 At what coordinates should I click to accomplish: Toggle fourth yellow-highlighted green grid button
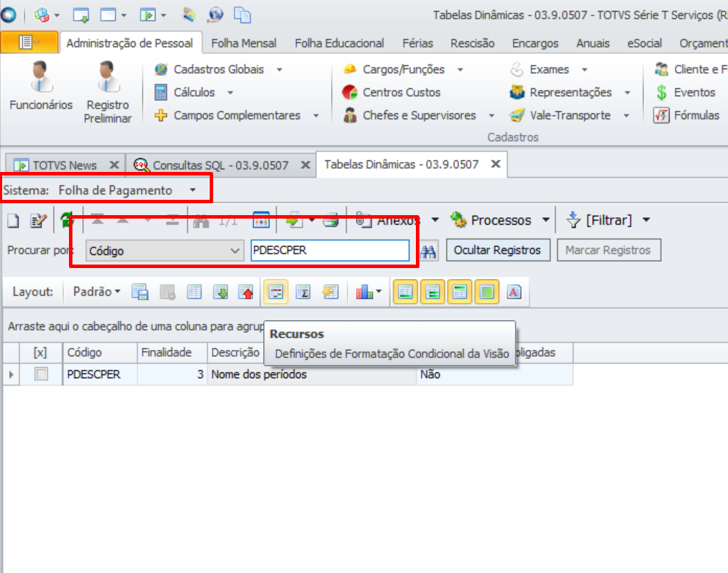(487, 292)
